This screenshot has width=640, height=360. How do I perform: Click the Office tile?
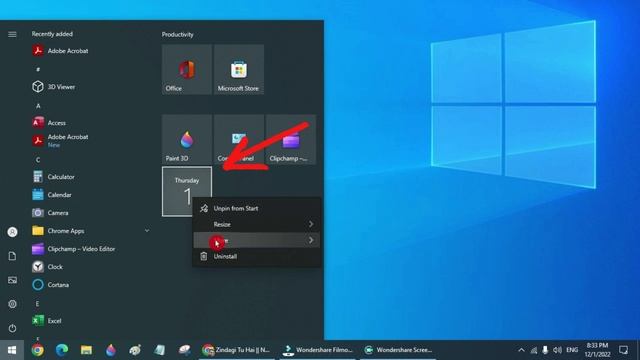pyautogui.click(x=187, y=69)
